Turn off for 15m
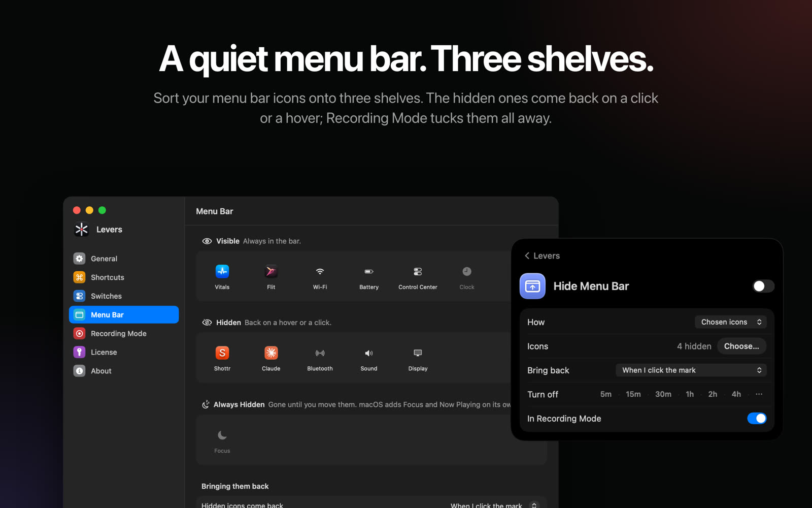Image resolution: width=812 pixels, height=508 pixels. tap(633, 394)
